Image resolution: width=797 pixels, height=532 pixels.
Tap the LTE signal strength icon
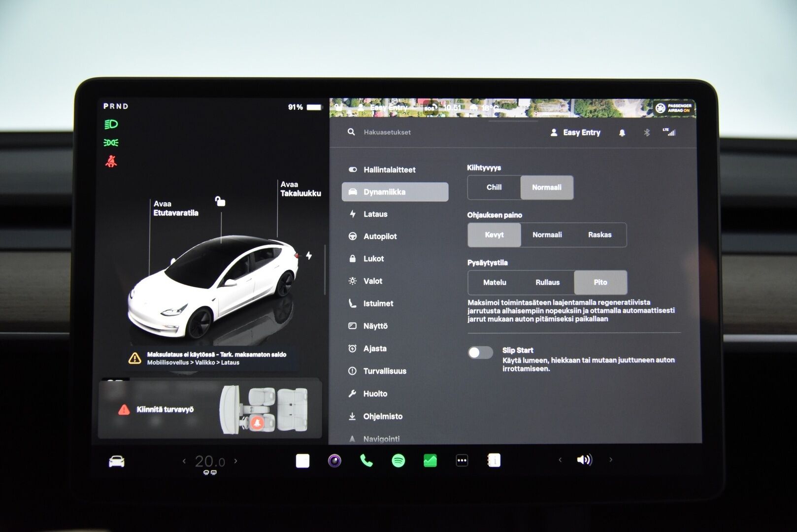coord(669,132)
